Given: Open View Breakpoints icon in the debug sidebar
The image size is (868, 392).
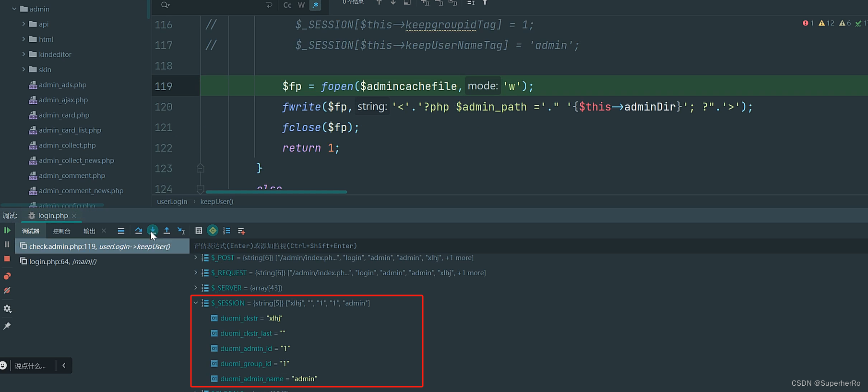Looking at the screenshot, I should click(x=7, y=276).
